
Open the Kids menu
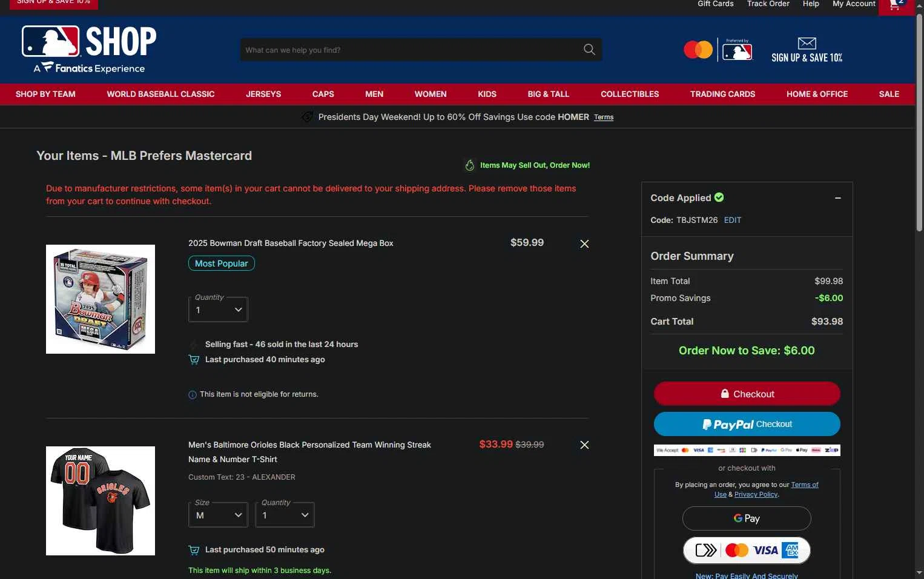(487, 94)
